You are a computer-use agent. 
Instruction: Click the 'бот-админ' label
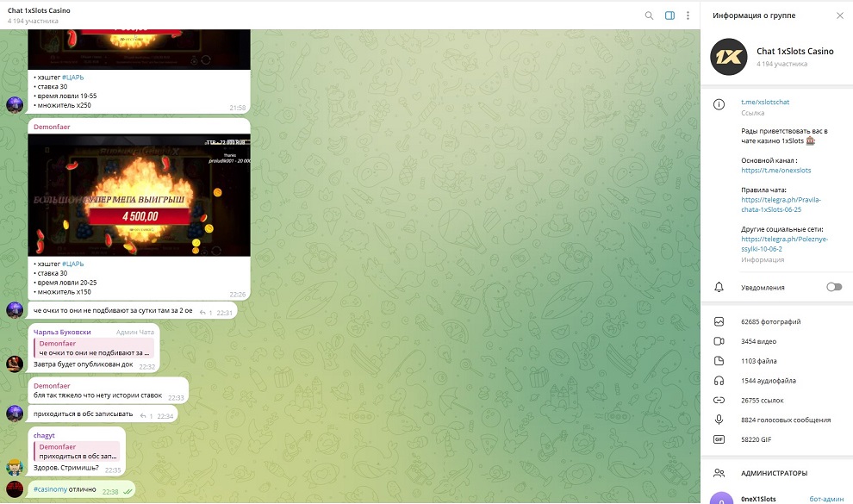point(826,499)
